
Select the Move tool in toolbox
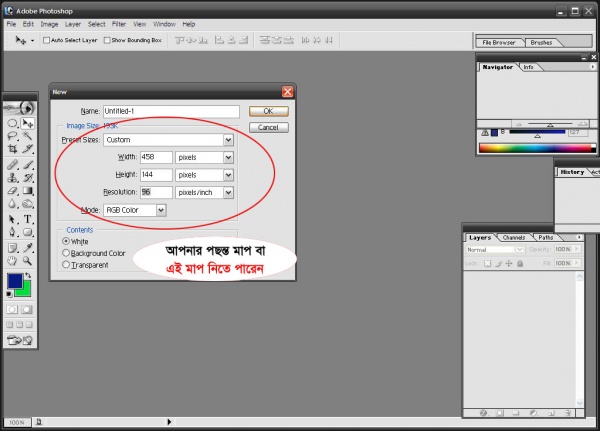click(27, 123)
